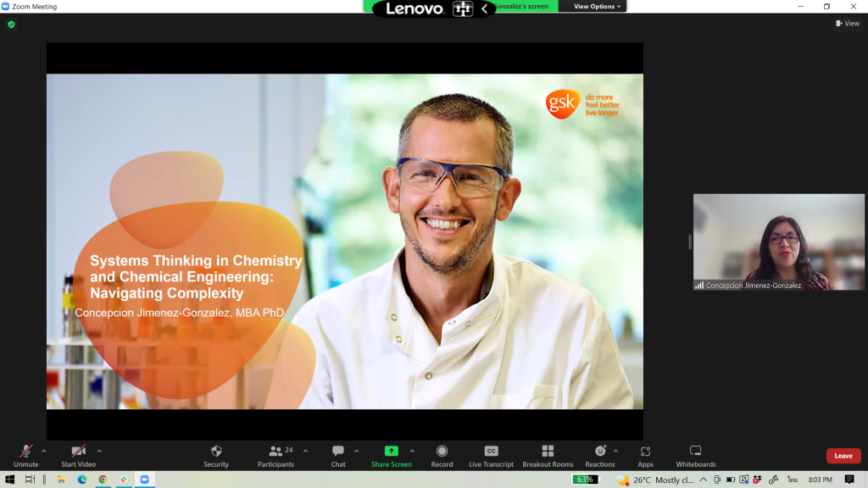Open File Explorer from taskbar
The image size is (868, 488).
(61, 480)
